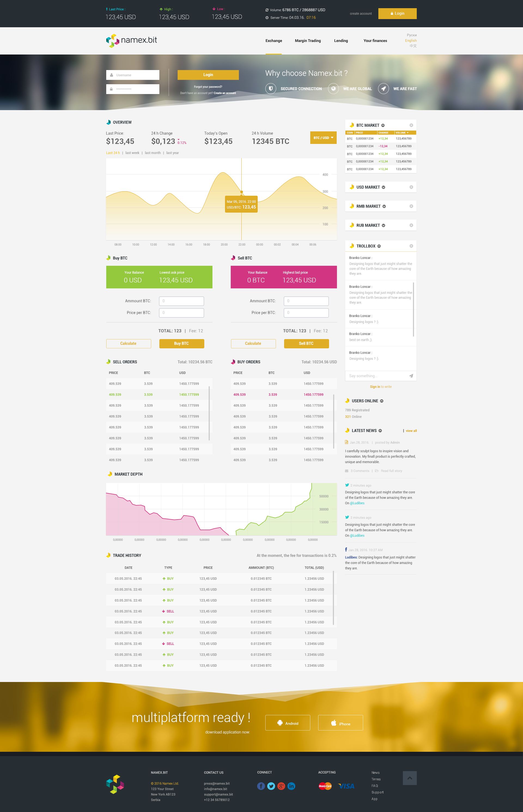523x812 pixels.
Task: Expand the RMB MARKET panel
Action: click(384, 206)
